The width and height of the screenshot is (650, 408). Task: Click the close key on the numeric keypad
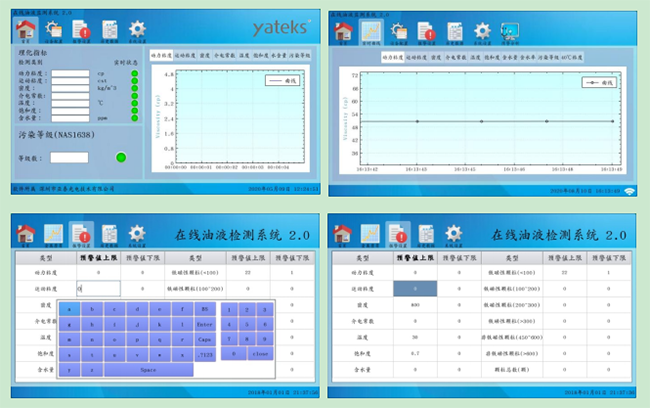tap(259, 353)
